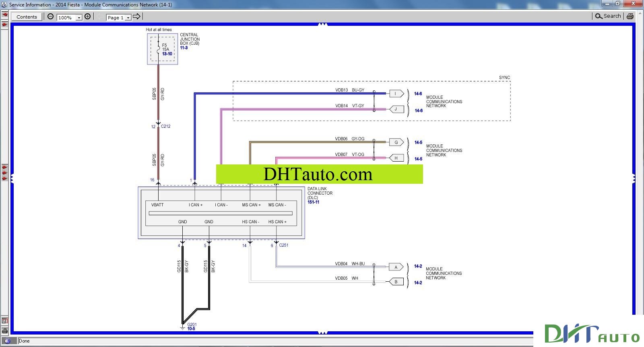644x347 pixels.
Task: Click the C212 connector label
Action: [x=165, y=126]
